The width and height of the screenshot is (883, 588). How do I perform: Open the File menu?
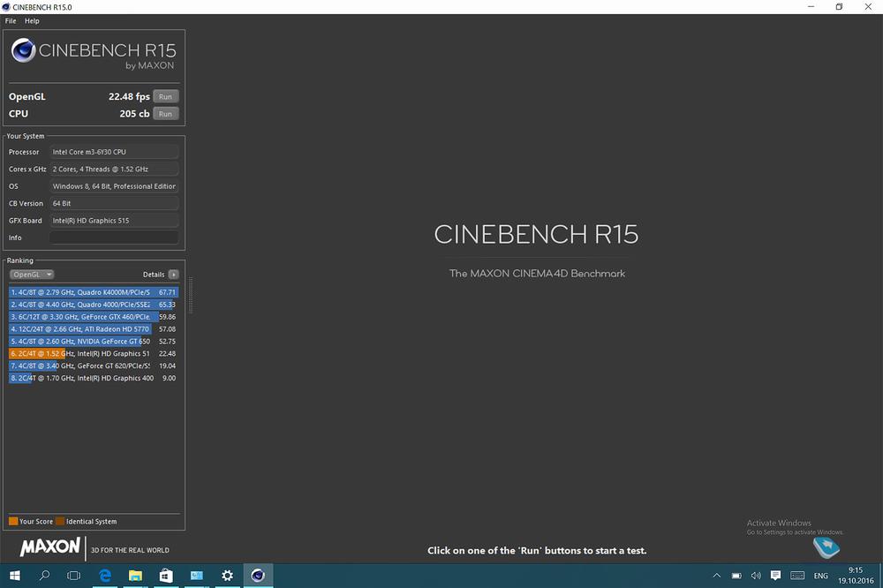pos(11,20)
